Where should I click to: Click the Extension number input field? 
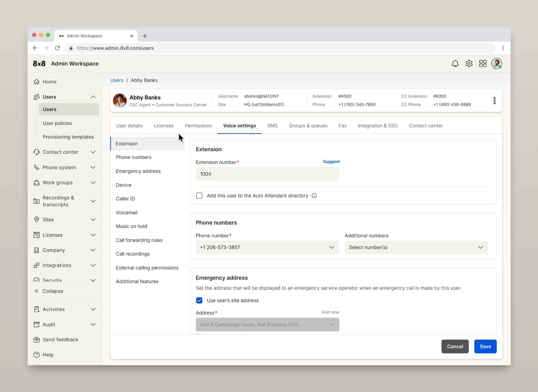click(x=267, y=174)
